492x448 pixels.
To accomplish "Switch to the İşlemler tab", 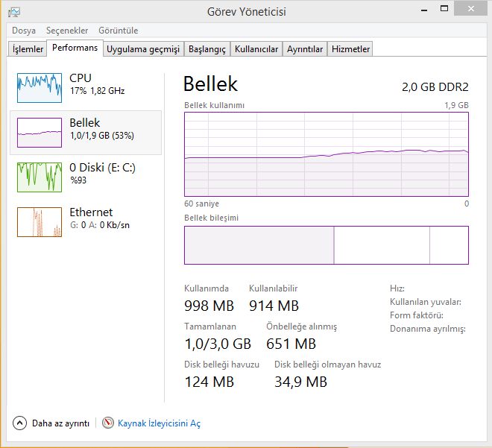I will coord(28,49).
